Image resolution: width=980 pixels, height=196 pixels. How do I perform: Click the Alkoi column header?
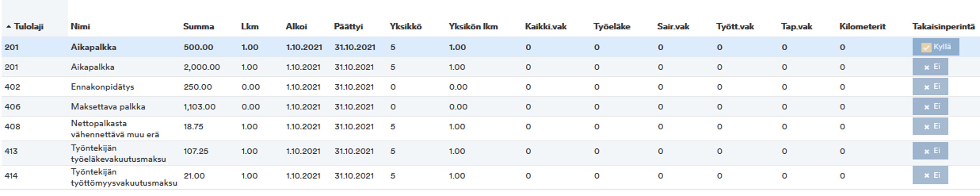296,27
